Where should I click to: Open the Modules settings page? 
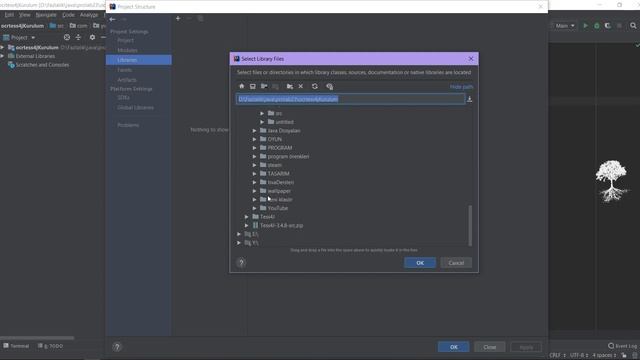point(127,50)
